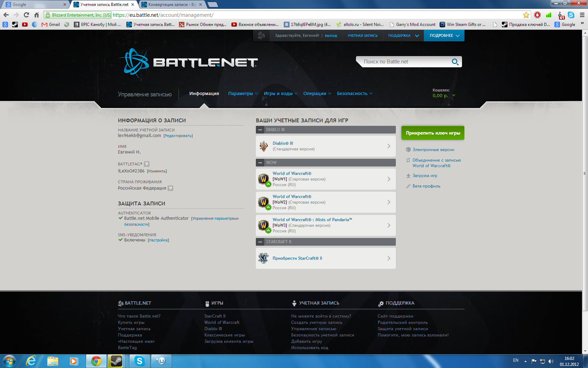Viewport: 588px width, 368px height.
Task: Expand the ПОДРОБНЕЕ dropdown button
Action: 444,36
